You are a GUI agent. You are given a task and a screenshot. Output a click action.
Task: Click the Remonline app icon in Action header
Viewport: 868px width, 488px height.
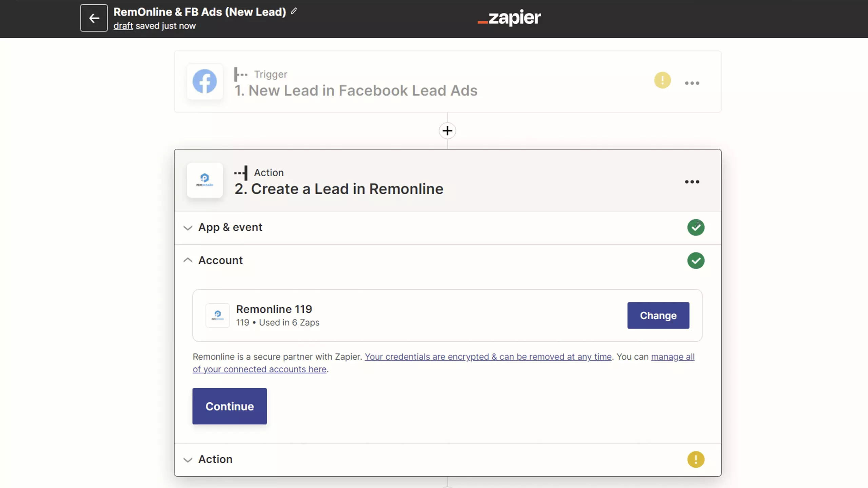pos(205,180)
